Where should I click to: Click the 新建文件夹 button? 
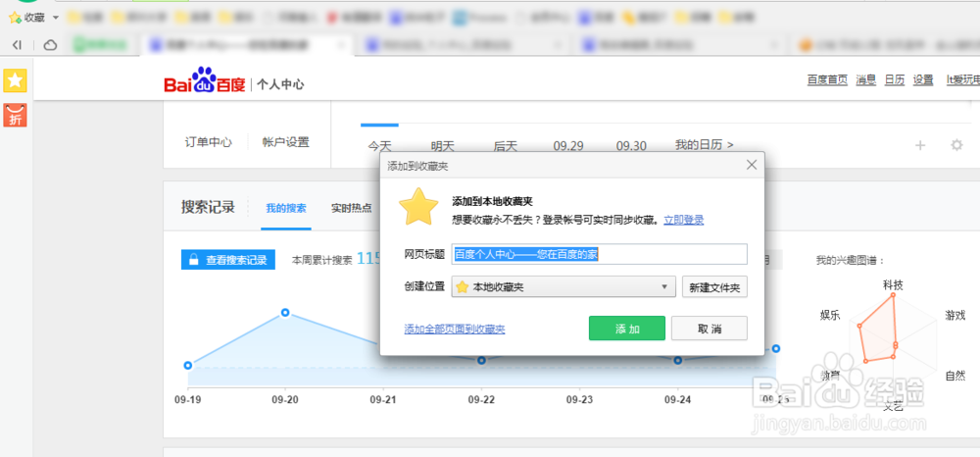click(714, 287)
